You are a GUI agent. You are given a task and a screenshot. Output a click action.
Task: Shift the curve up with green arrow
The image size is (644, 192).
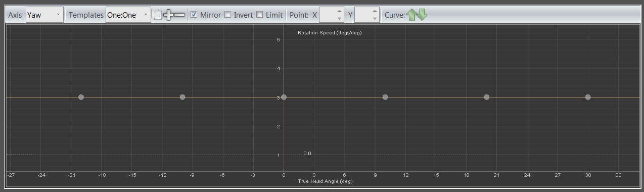pos(411,15)
